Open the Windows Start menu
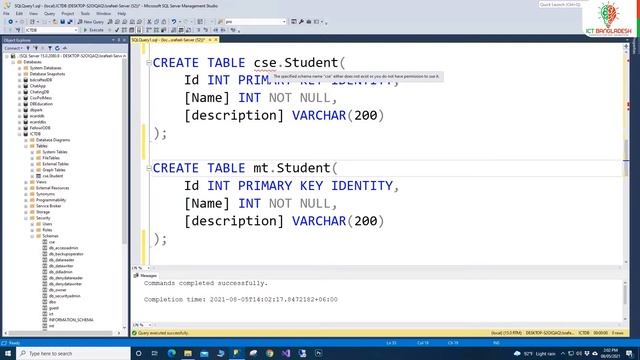 click(8, 353)
